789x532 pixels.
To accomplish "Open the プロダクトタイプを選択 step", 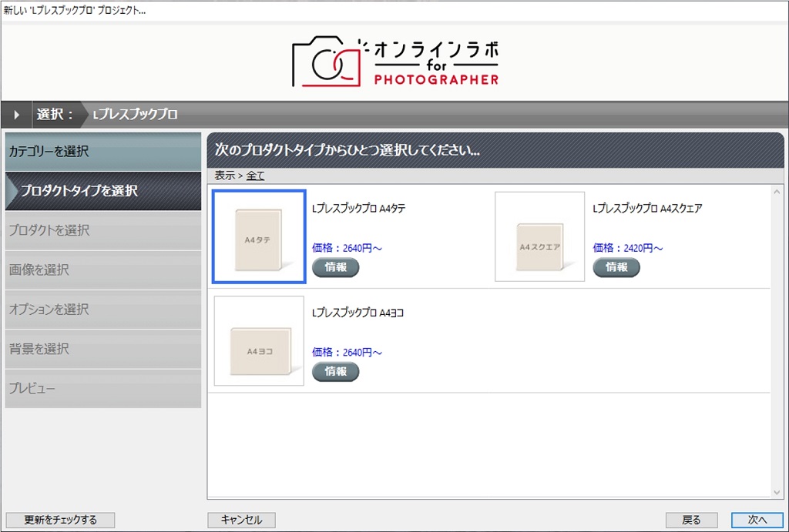I will click(x=103, y=191).
